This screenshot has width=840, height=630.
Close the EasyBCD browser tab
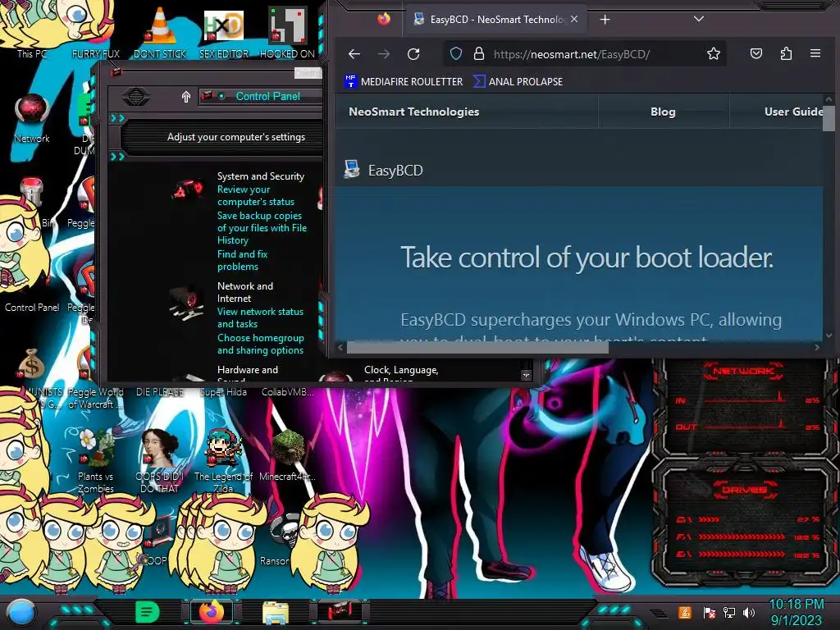(x=573, y=20)
